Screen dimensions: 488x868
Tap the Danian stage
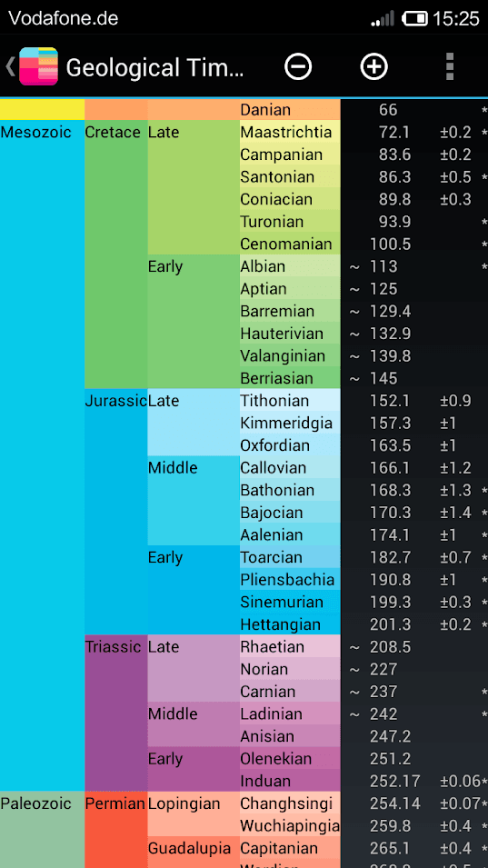click(x=290, y=110)
